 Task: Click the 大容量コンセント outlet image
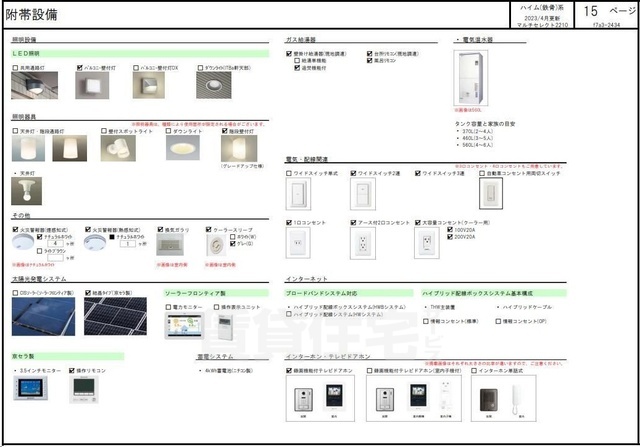(427, 243)
